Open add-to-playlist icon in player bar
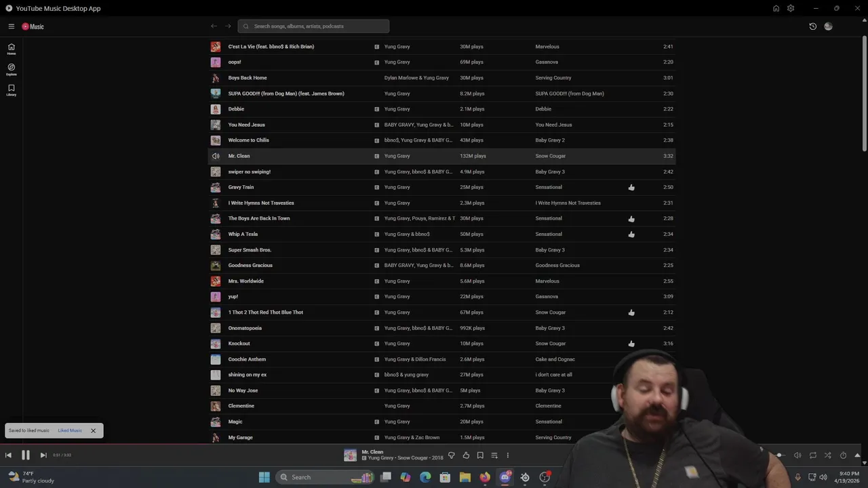Viewport: 868px width, 488px height. click(x=494, y=455)
